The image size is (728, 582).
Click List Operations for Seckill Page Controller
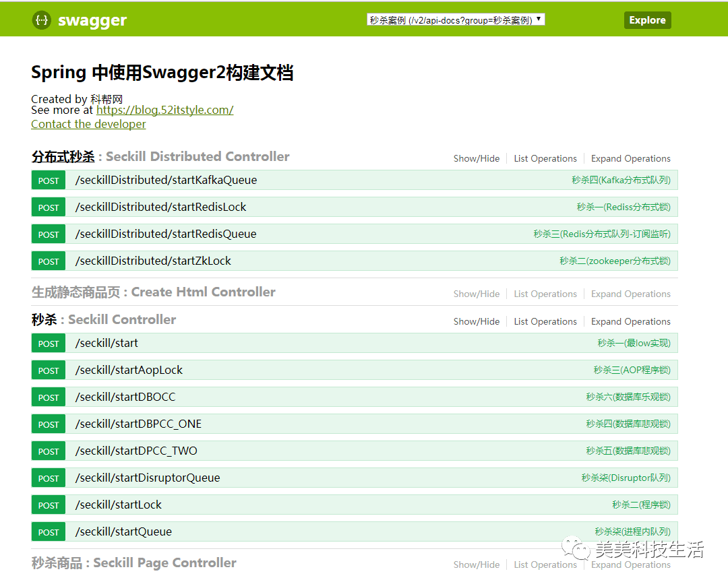[545, 564]
